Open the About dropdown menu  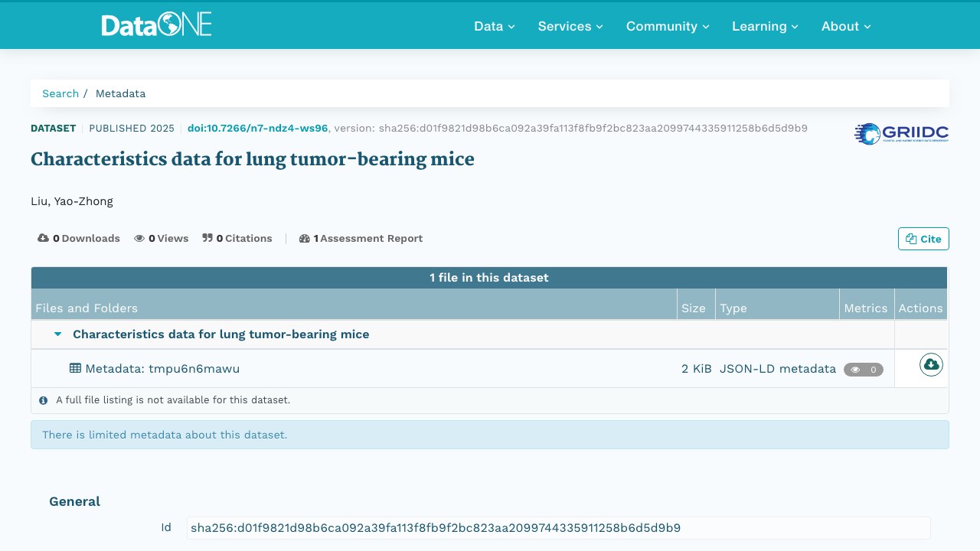(846, 26)
